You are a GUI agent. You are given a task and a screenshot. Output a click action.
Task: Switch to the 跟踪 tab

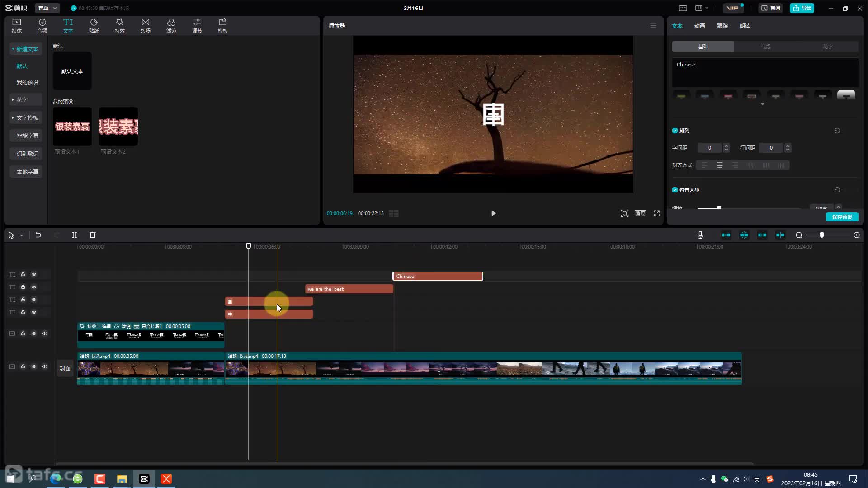click(722, 26)
